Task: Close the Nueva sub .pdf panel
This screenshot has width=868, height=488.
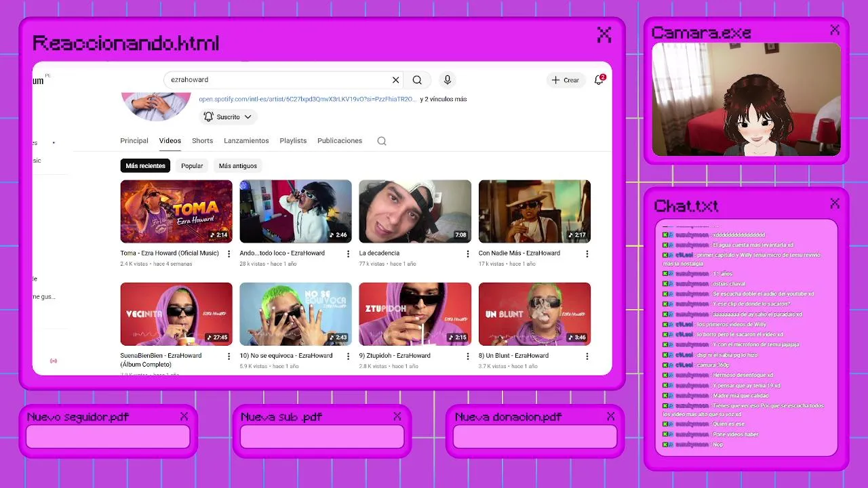Action: tap(397, 416)
